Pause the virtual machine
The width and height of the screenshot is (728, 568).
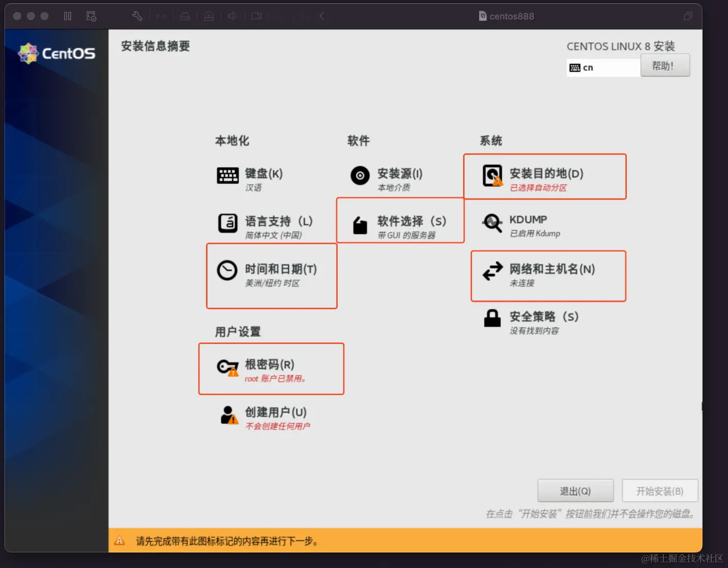pos(68,16)
